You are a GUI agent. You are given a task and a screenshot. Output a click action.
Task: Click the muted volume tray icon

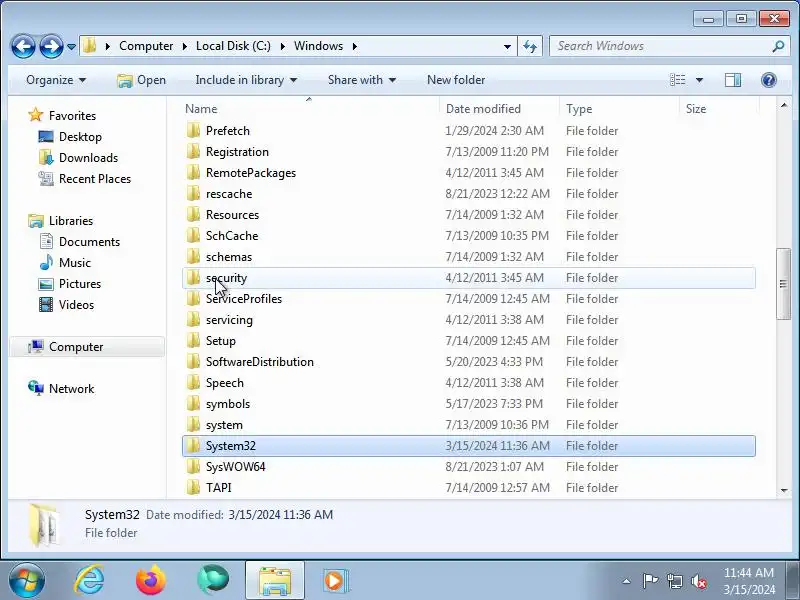pos(698,581)
